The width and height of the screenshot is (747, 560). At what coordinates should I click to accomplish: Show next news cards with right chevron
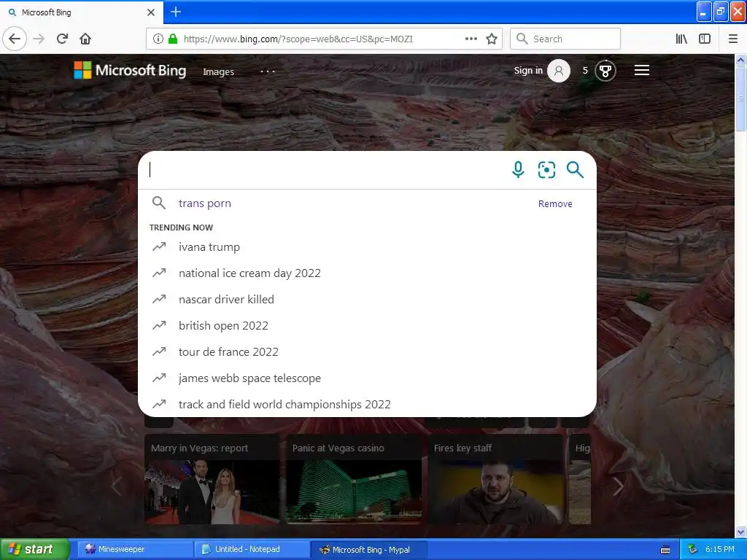618,486
